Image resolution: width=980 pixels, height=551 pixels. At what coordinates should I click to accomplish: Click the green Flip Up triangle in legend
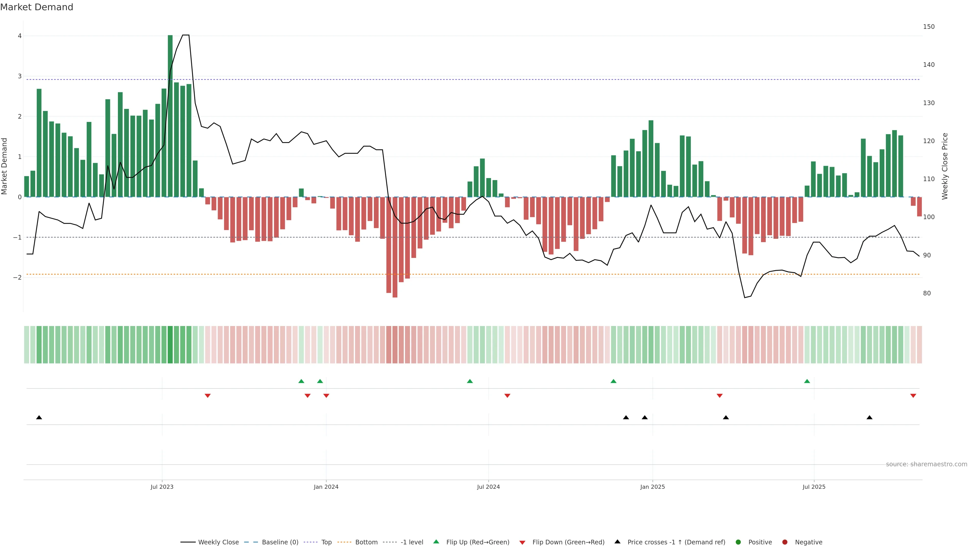click(436, 542)
